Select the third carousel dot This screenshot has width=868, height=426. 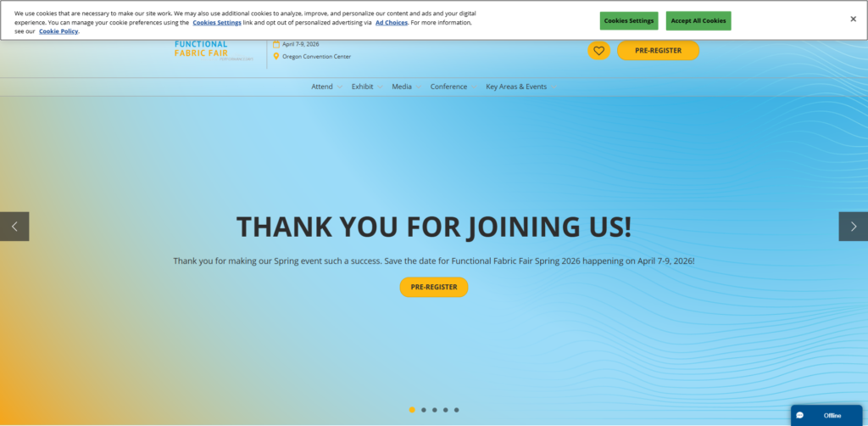(x=435, y=410)
